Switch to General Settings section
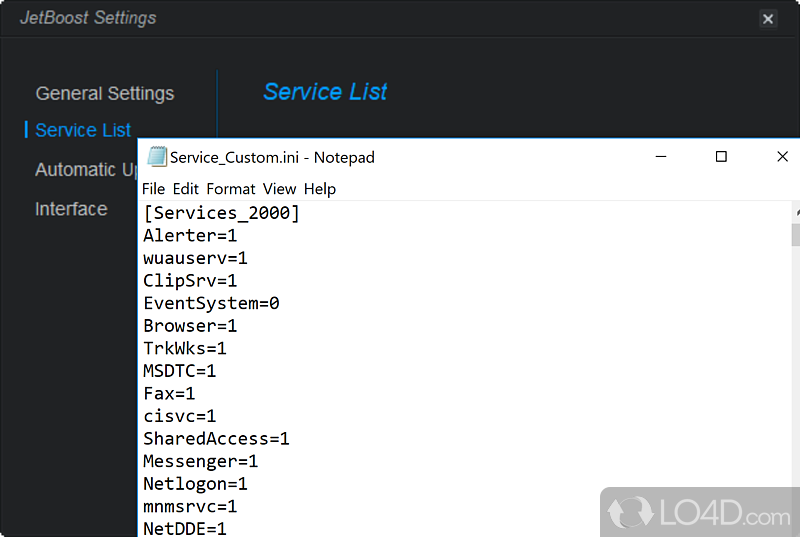Image resolution: width=800 pixels, height=537 pixels. pyautogui.click(x=105, y=94)
